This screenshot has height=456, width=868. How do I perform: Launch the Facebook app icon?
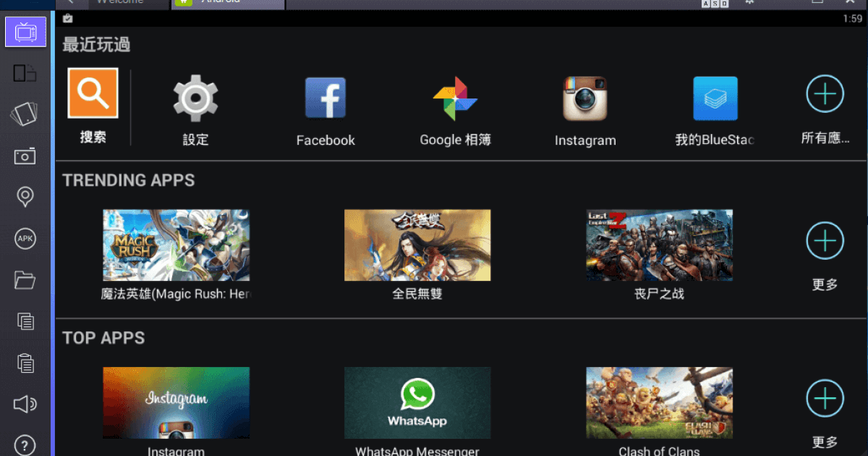[325, 98]
